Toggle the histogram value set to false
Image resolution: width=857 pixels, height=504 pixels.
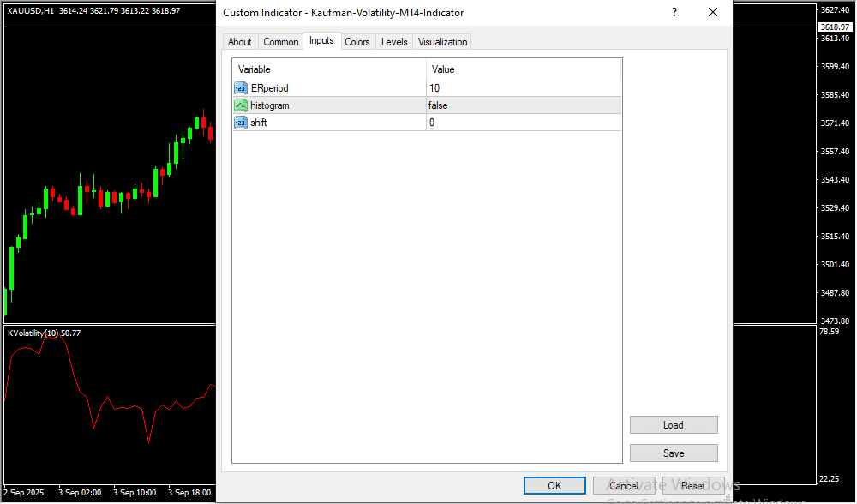point(523,105)
